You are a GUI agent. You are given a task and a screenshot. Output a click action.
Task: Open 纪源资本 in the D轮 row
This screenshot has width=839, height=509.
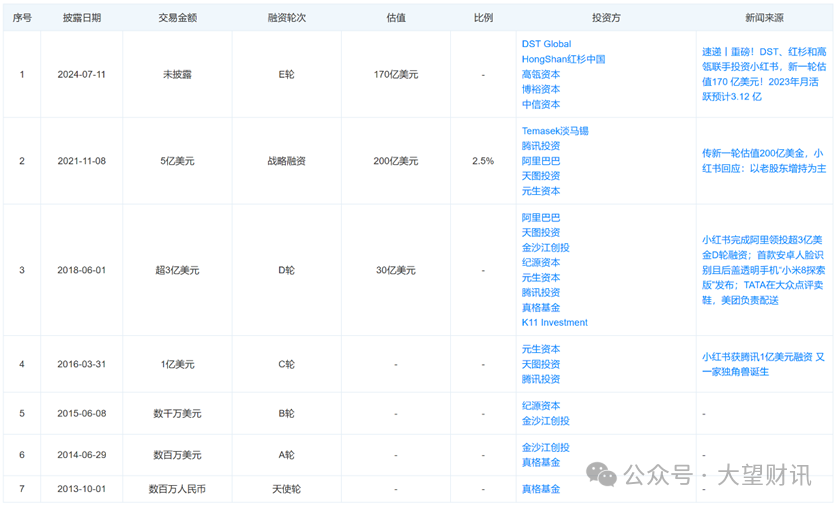pyautogui.click(x=541, y=262)
